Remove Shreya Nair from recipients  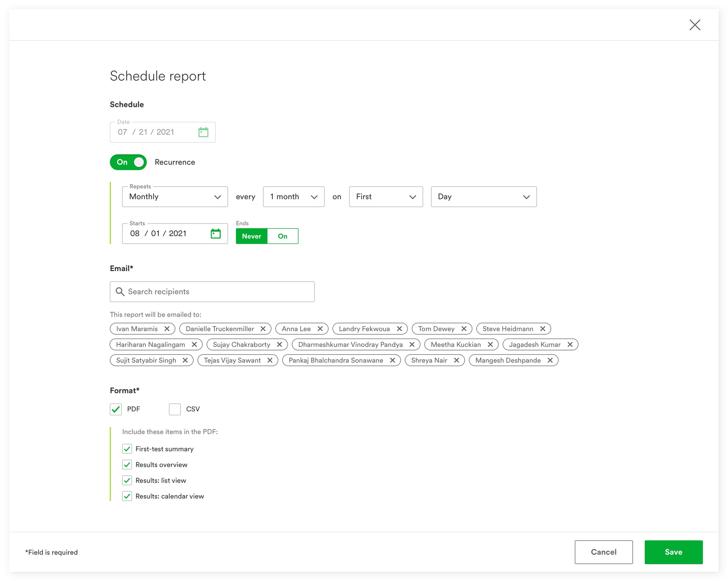pos(457,360)
